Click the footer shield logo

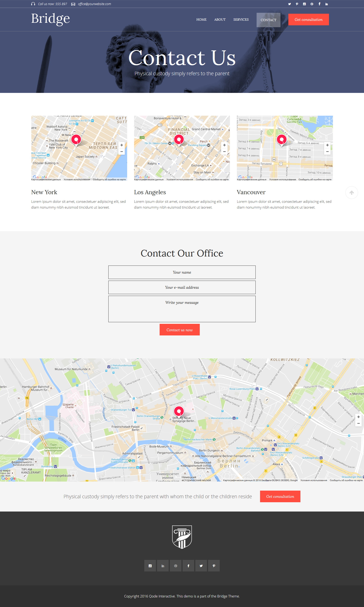pos(182,537)
